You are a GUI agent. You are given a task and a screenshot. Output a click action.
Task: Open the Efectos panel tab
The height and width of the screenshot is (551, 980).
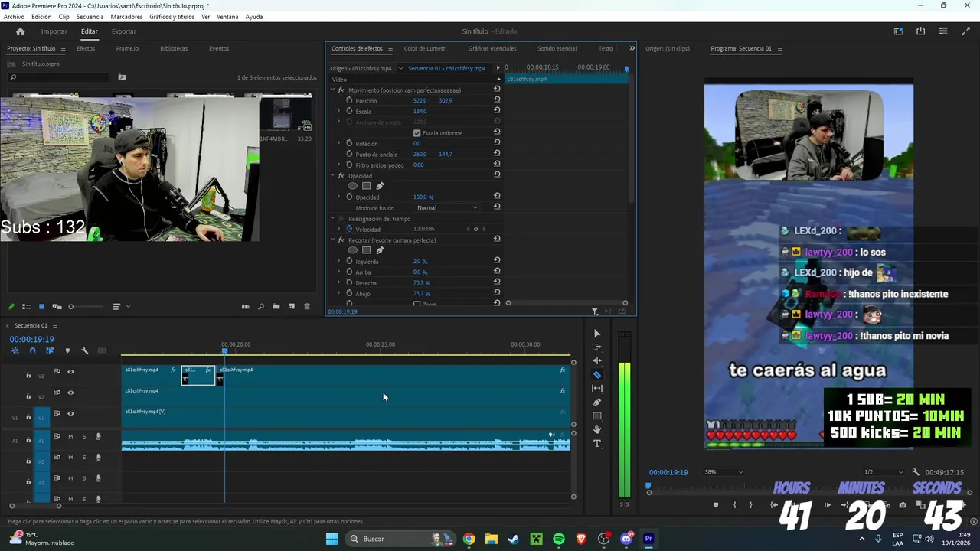86,48
